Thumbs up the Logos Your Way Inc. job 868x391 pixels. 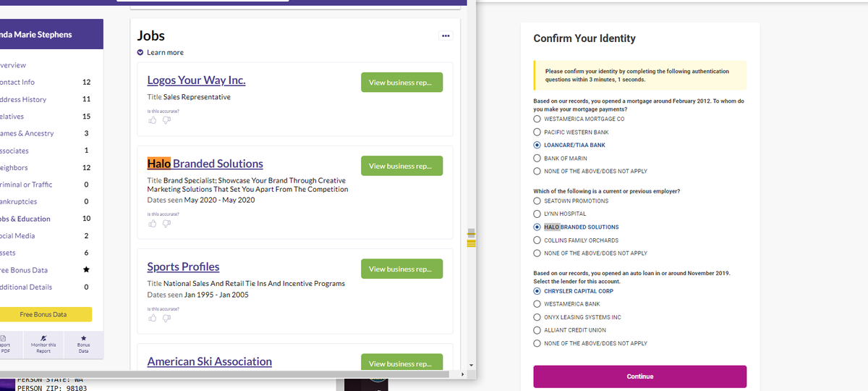[x=152, y=120]
